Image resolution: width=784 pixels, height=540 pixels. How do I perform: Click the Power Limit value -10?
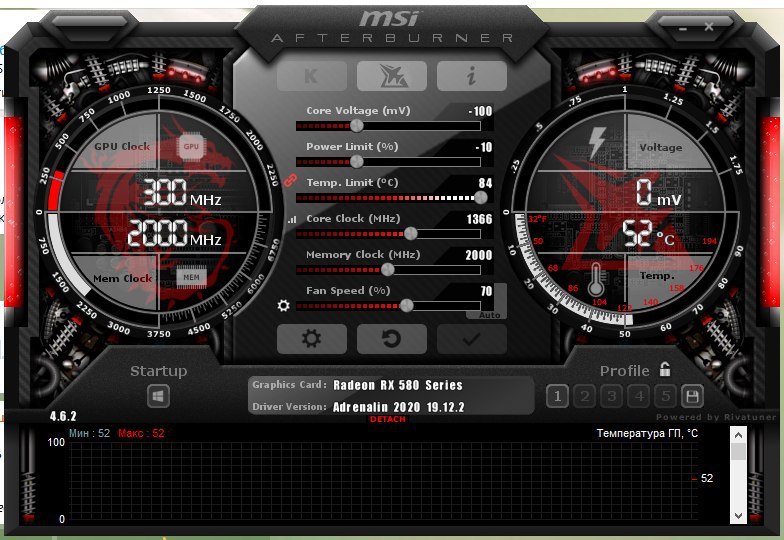tap(484, 147)
